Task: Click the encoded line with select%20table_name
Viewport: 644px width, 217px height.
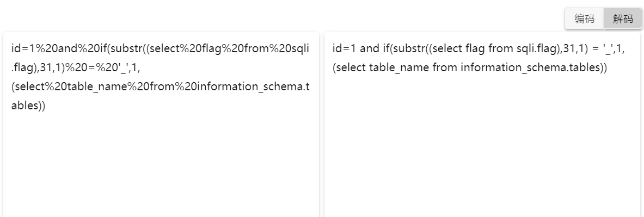Action: [x=160, y=86]
